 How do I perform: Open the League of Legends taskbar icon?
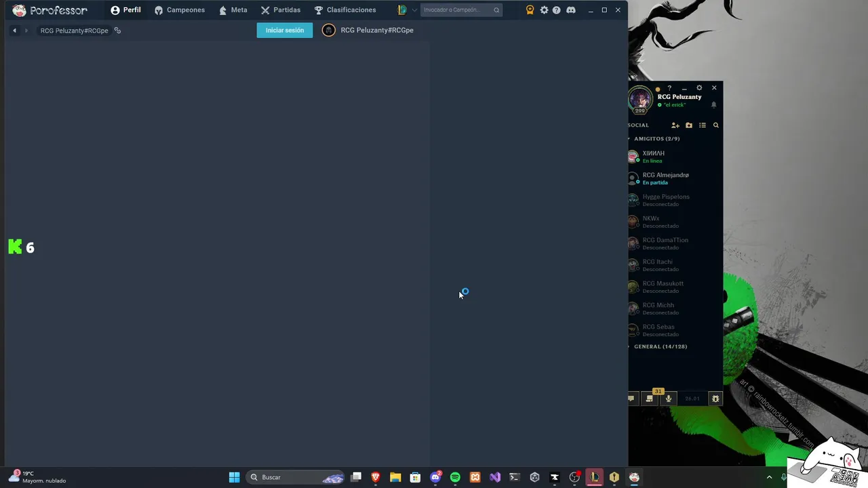pyautogui.click(x=594, y=477)
